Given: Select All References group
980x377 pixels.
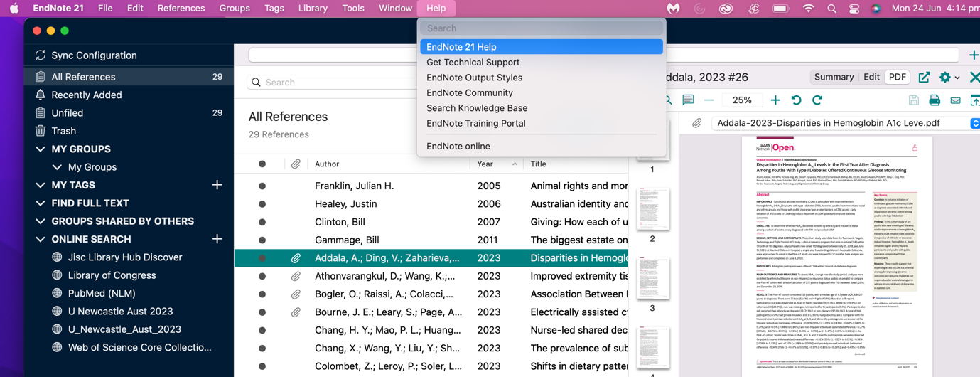Looking at the screenshot, I should click(x=129, y=77).
